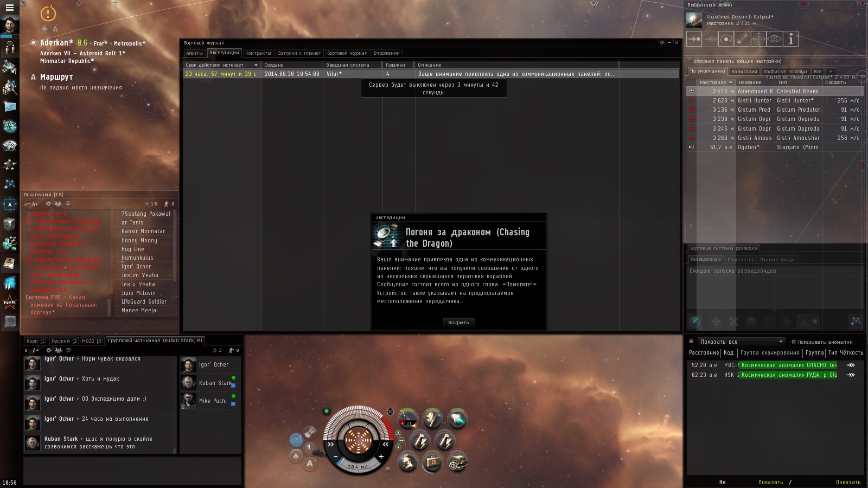Open the HUD options hamburger menu
This screenshot has height=488, width=868.
coord(387,469)
